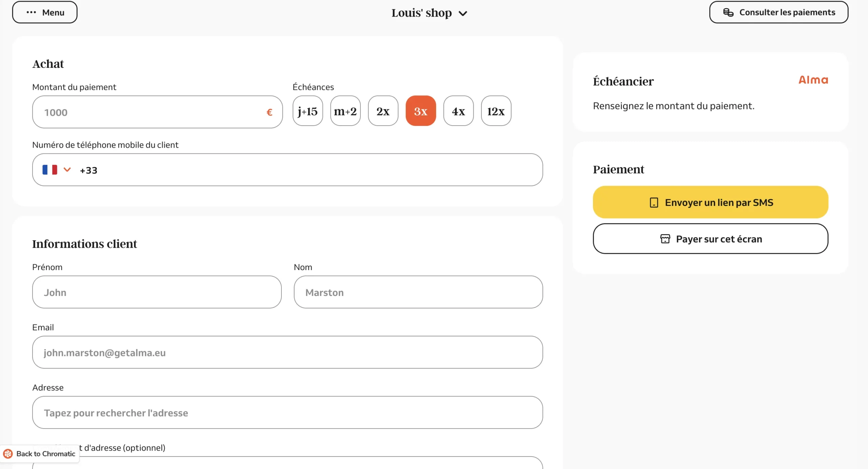Image resolution: width=868 pixels, height=469 pixels.
Task: Click the Chromatic logo icon
Action: [8, 454]
